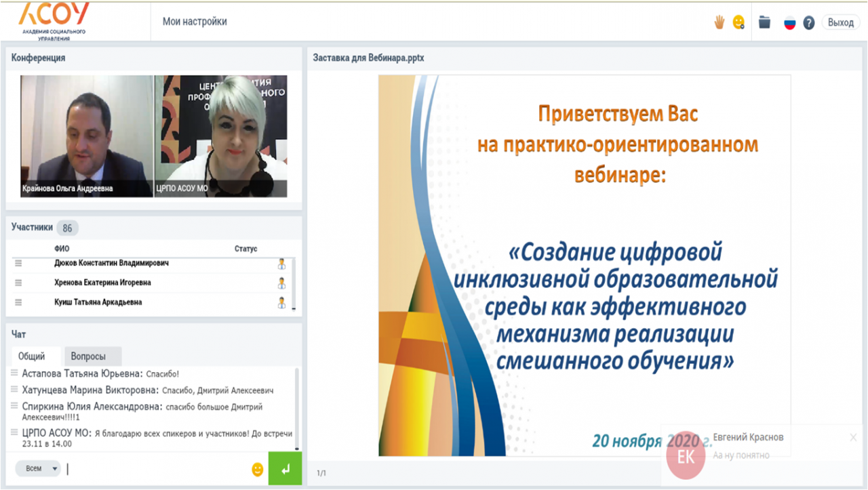This screenshot has width=868, height=490.
Task: Click the АСОУ academy logo
Action: (53, 21)
